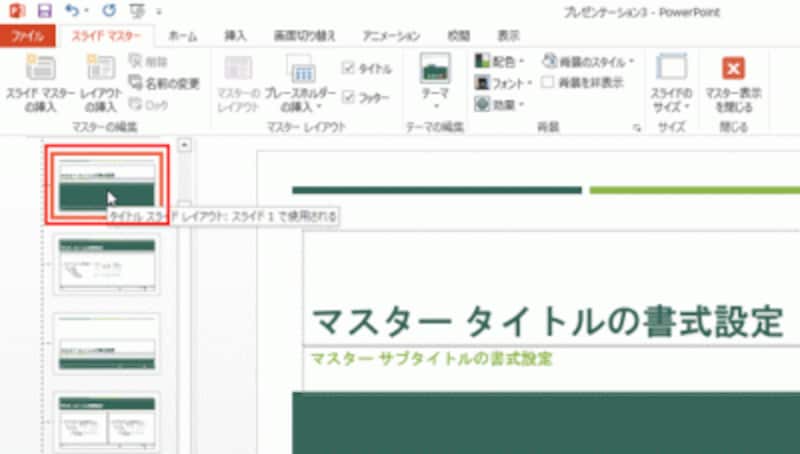Click the マスター タイトルの書式設定 title placeholder
This screenshot has width=800, height=454.
point(547,322)
